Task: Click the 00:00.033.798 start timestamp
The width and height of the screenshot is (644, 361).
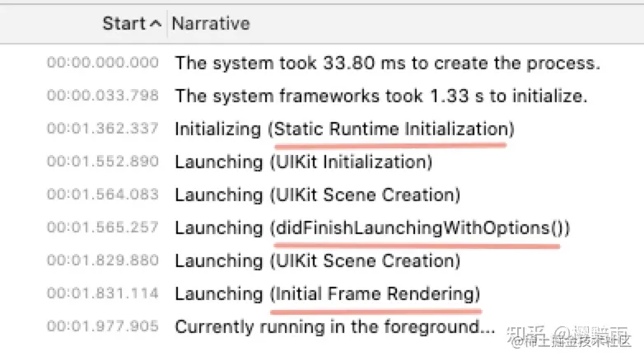Action: pyautogui.click(x=102, y=96)
